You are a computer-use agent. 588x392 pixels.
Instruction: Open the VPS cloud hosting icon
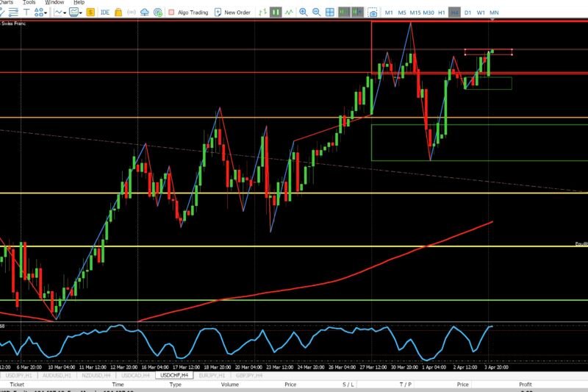click(144, 13)
